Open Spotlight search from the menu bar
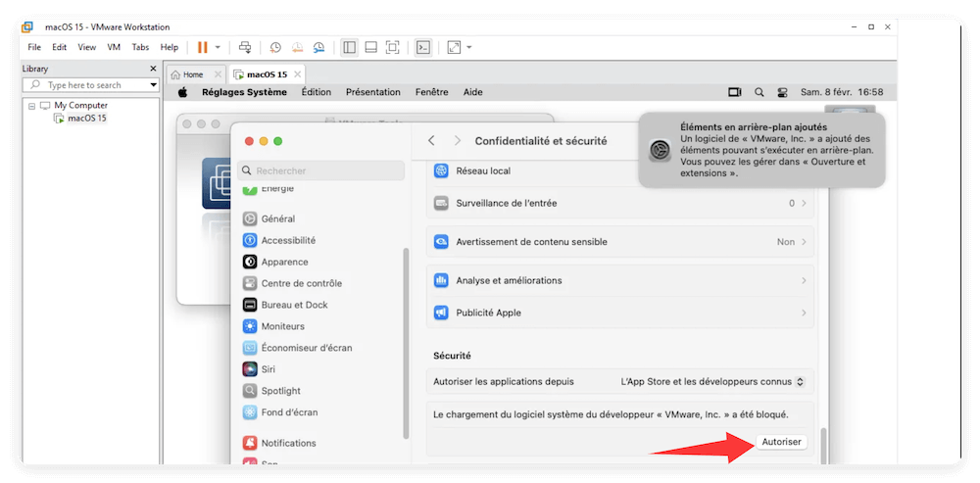The image size is (980, 483). click(x=759, y=92)
